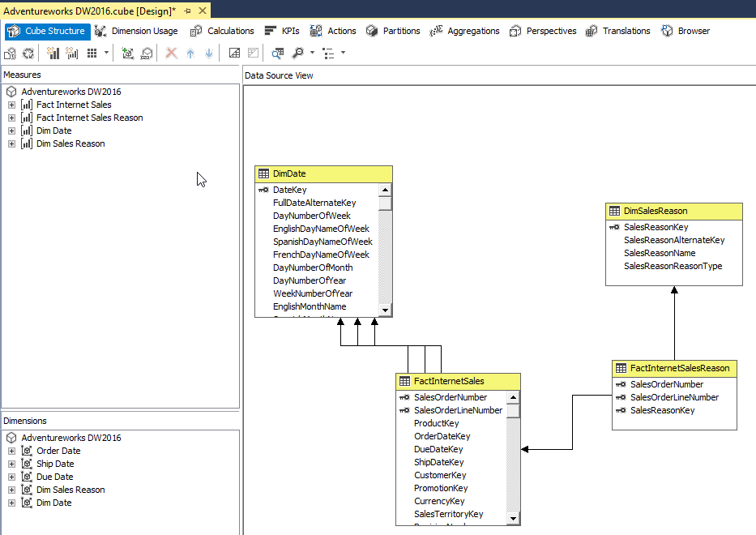Open the Aggregations tab
This screenshot has height=535, width=756.
(465, 32)
